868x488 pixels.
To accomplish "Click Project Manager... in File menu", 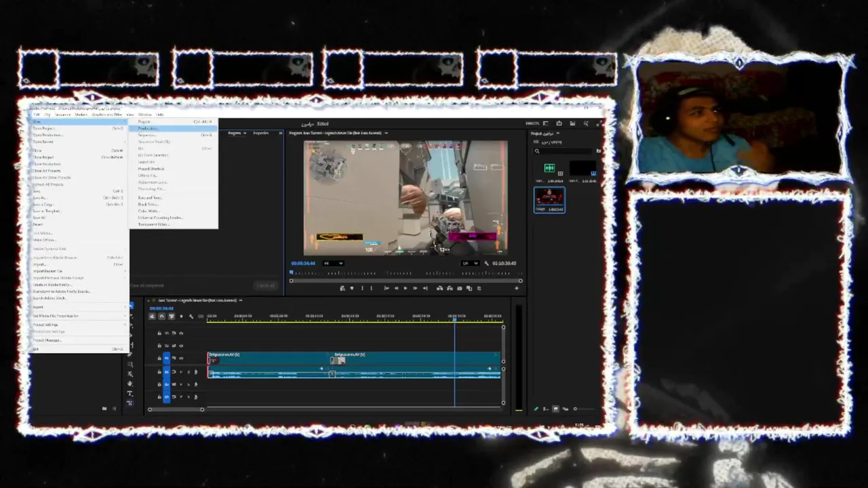I will 79,340.
